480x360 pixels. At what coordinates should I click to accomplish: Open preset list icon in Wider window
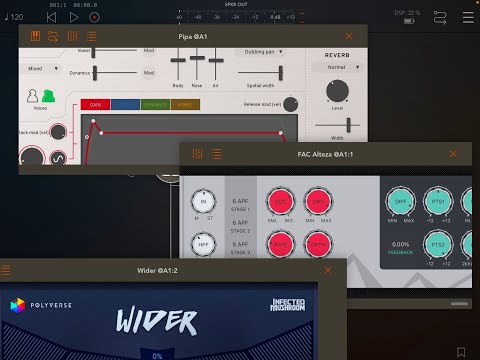pos(5,270)
